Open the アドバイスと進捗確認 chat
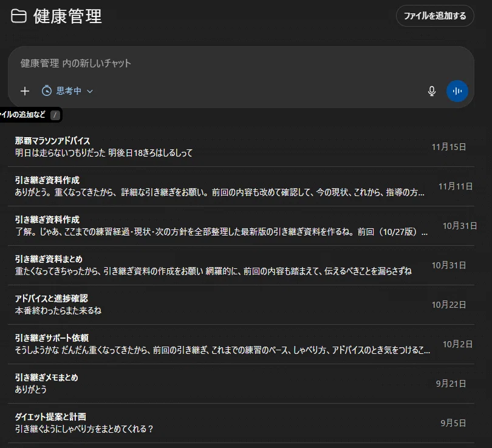This screenshot has width=492, height=448. click(241, 304)
